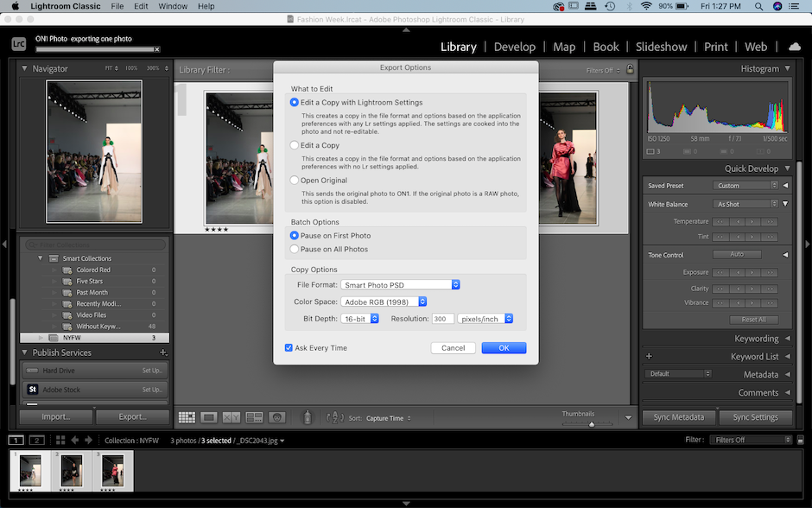Open Compare view from the toolbar
Screen dimensions: 812x508
[231, 417]
